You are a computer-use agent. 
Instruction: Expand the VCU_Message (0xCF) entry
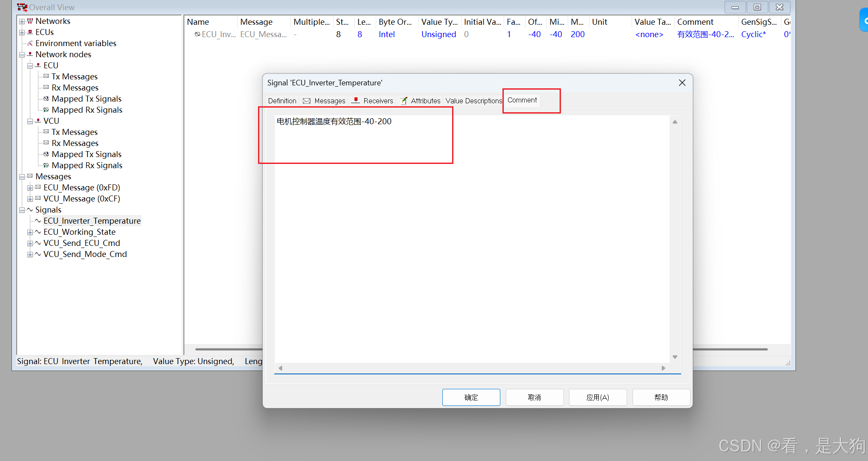(x=30, y=199)
